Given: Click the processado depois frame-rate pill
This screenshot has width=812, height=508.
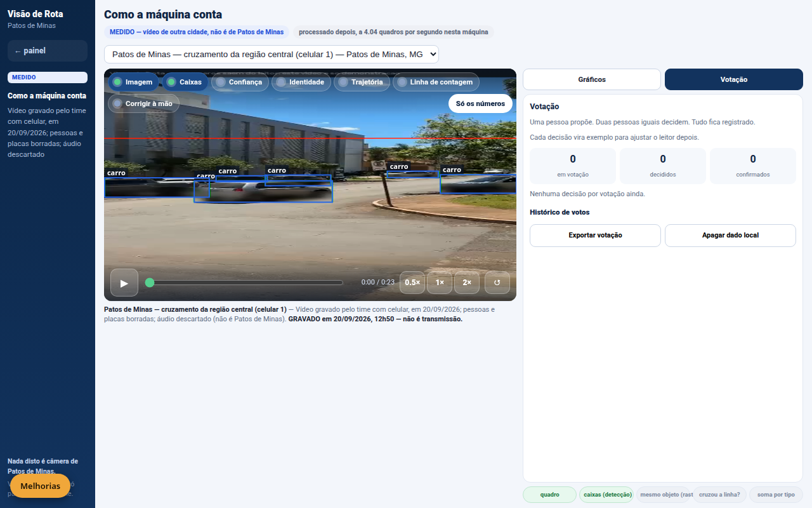Looking at the screenshot, I should (393, 32).
